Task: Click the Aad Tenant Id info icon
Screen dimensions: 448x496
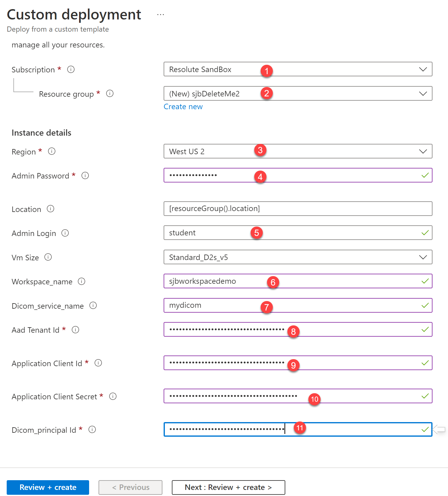Action: point(75,330)
